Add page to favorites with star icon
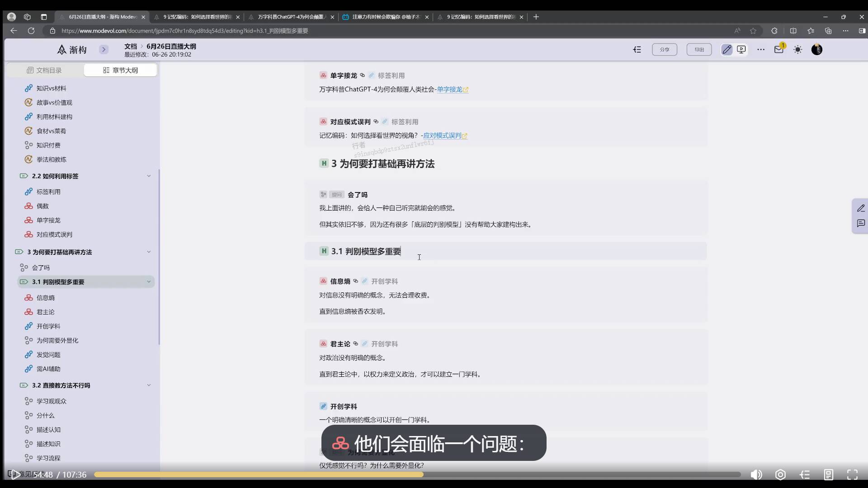Image resolution: width=868 pixels, height=488 pixels. [x=753, y=31]
